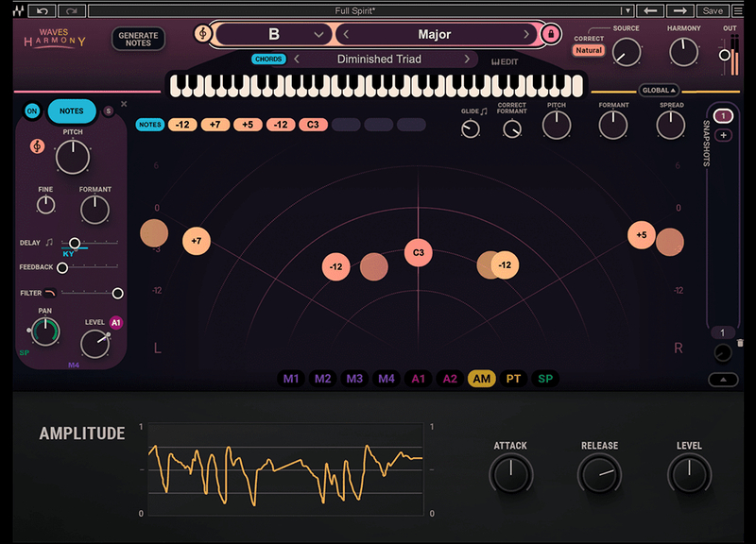Toggle the +5 voice chip
The height and width of the screenshot is (544, 756).
point(248,125)
